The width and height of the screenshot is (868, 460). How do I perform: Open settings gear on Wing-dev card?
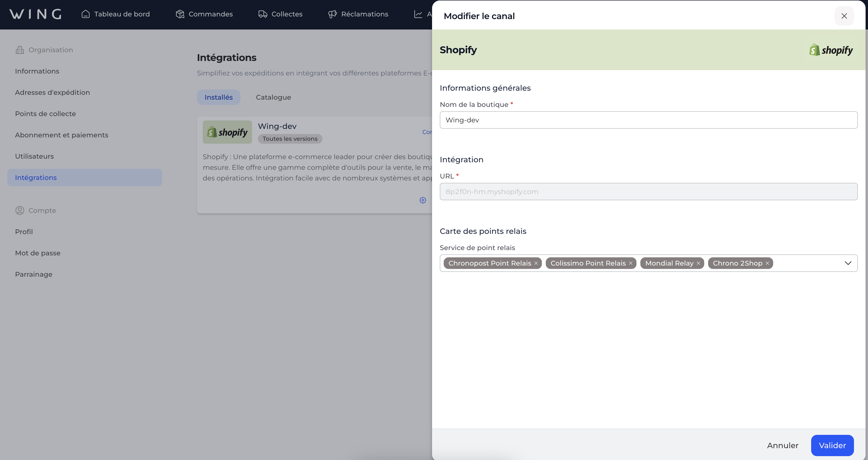[x=423, y=200]
